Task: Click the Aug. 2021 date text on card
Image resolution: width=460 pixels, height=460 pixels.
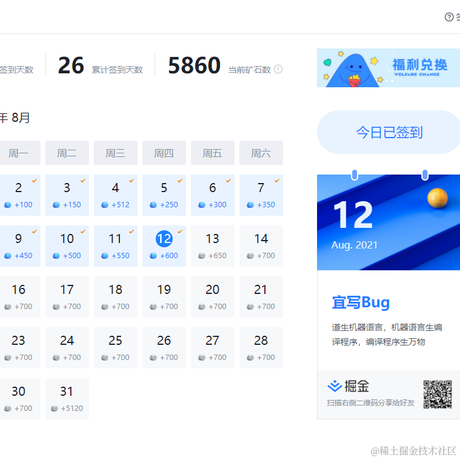Action: point(354,245)
